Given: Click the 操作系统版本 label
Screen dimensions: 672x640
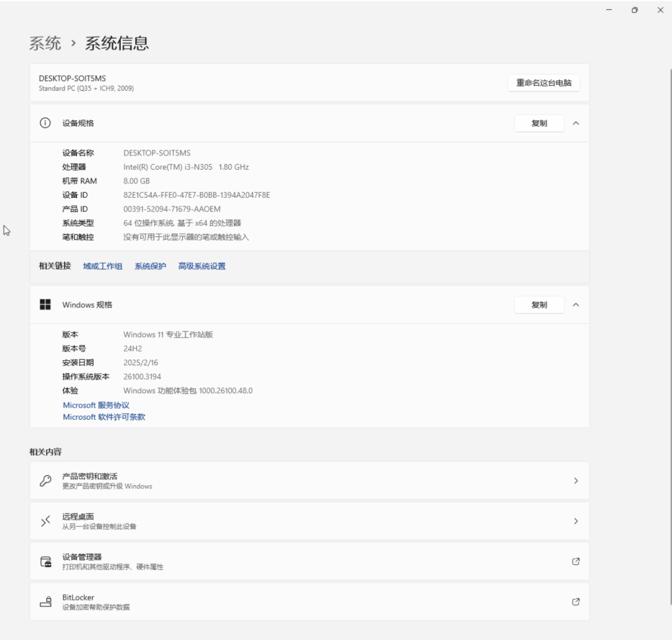Looking at the screenshot, I should [86, 377].
